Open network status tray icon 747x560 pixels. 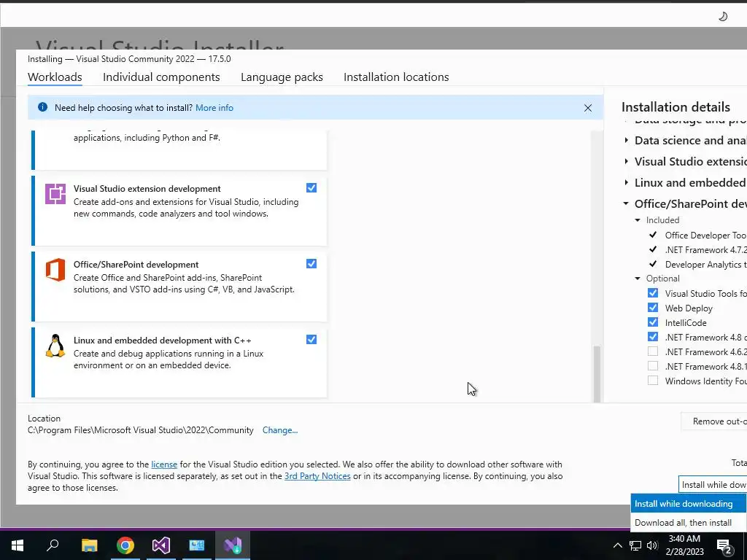[x=635, y=545]
